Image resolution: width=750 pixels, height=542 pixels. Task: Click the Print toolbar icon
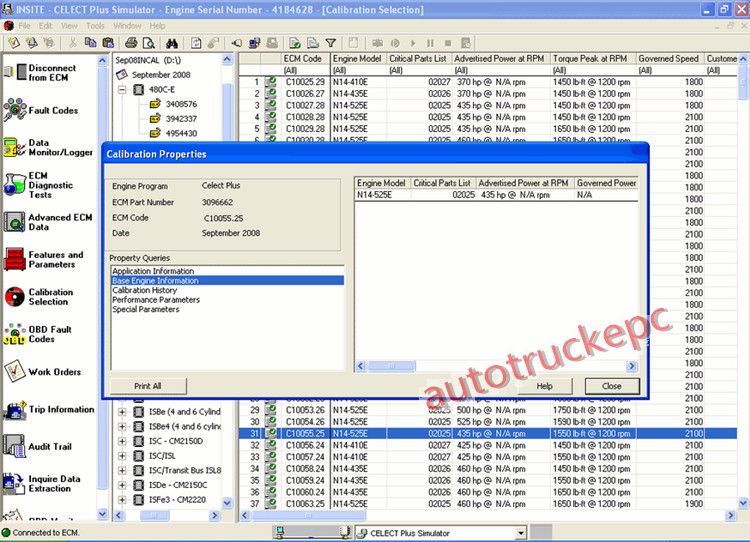pos(131,43)
